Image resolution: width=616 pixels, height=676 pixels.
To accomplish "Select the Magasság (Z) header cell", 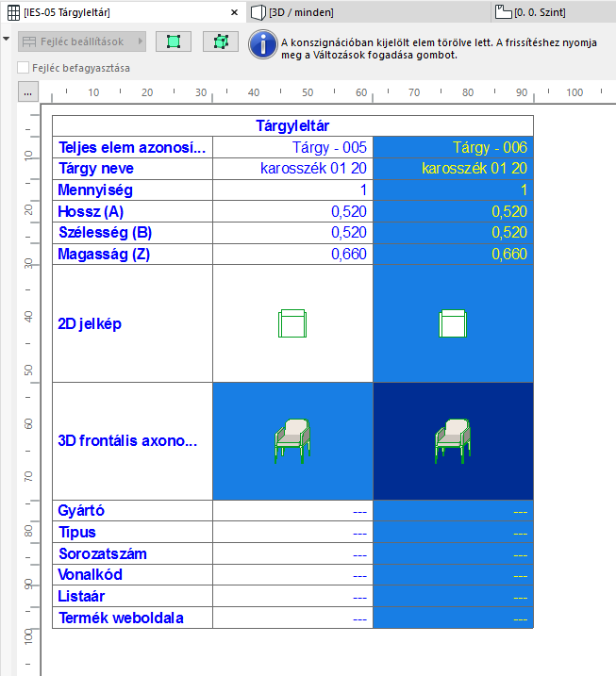I will [132, 255].
